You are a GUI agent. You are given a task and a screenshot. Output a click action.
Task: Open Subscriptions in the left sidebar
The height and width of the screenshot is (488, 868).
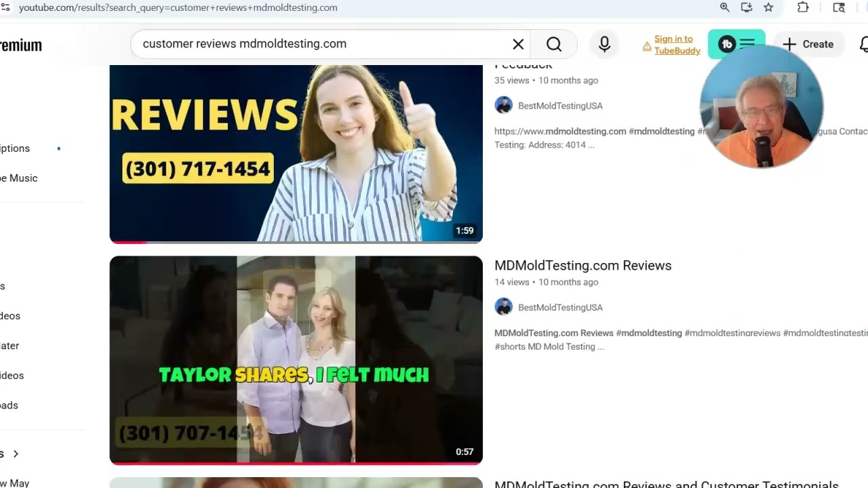[15, 148]
